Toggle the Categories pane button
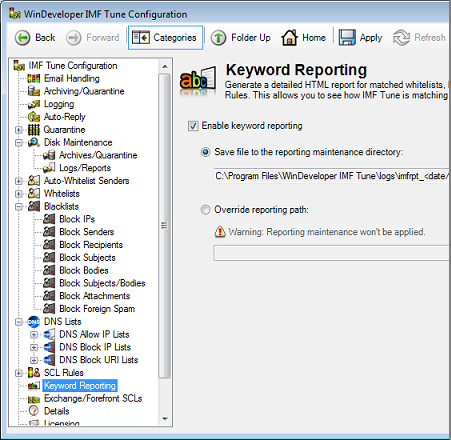 point(165,38)
